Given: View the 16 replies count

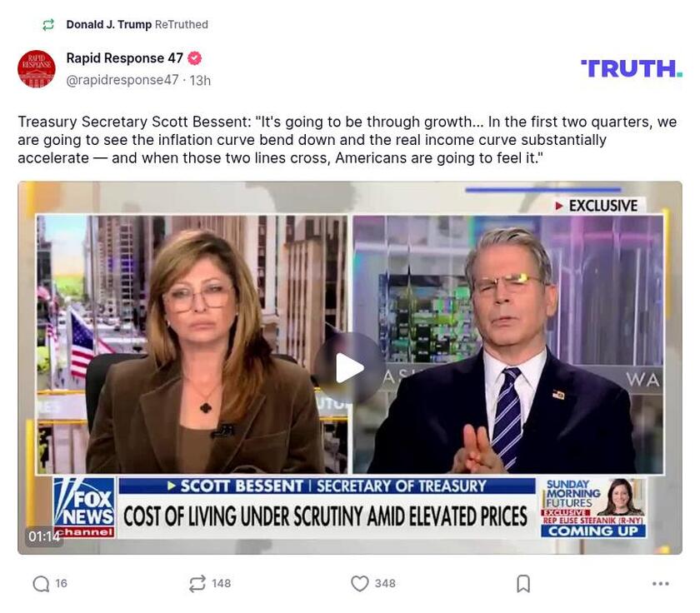Looking at the screenshot, I should pos(61,584).
